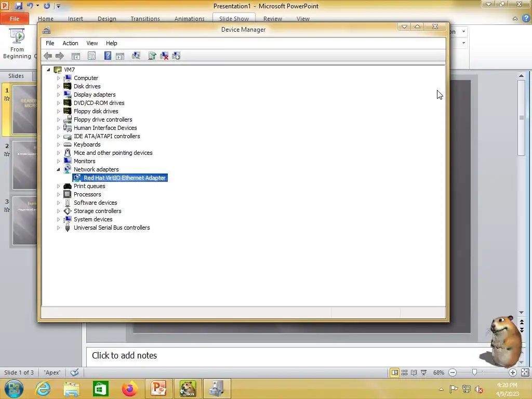This screenshot has width=532, height=399.
Task: Expand the Display adapters node
Action: coord(58,95)
